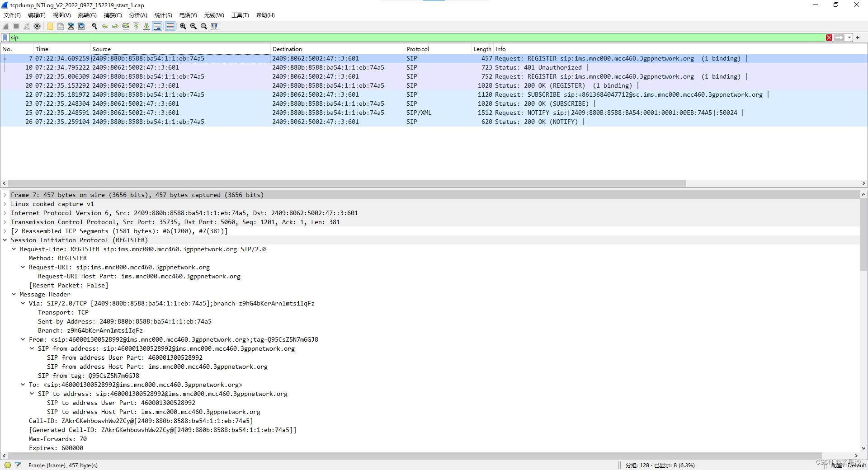This screenshot has height=470, width=868.
Task: Reload the capture file icon
Action: [x=81, y=26]
